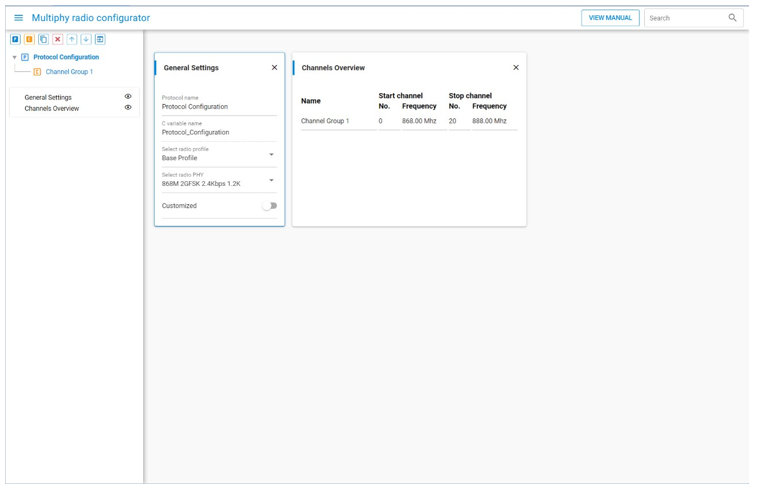Click the import icon at toolbar end
Image resolution: width=770 pixels, height=485 pixels.
point(100,39)
